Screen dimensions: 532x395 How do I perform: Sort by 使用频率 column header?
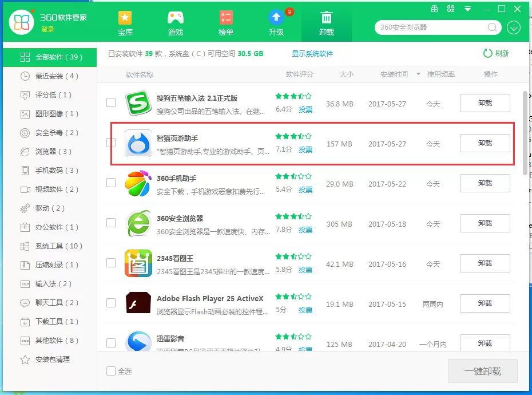[440, 74]
